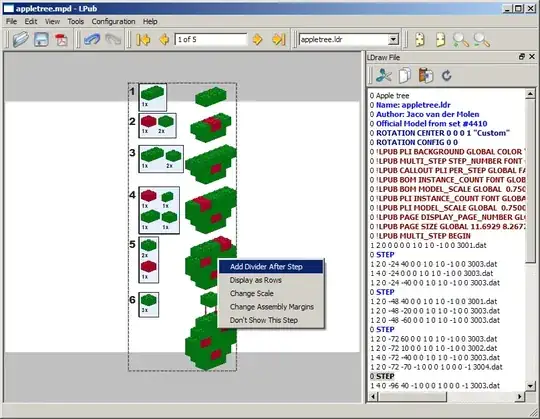Click the blue Undo arrow icon
This screenshot has width=540, height=419.
[92, 40]
